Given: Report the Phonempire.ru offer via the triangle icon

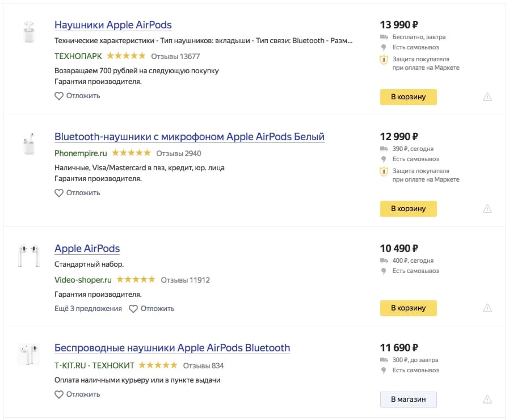Looking at the screenshot, I should 487,208.
